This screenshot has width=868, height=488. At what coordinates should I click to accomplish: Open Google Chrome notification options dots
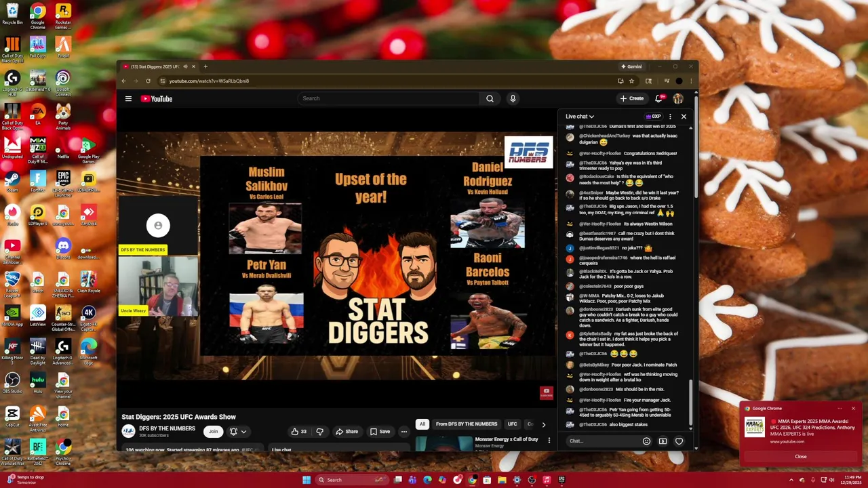(840, 409)
